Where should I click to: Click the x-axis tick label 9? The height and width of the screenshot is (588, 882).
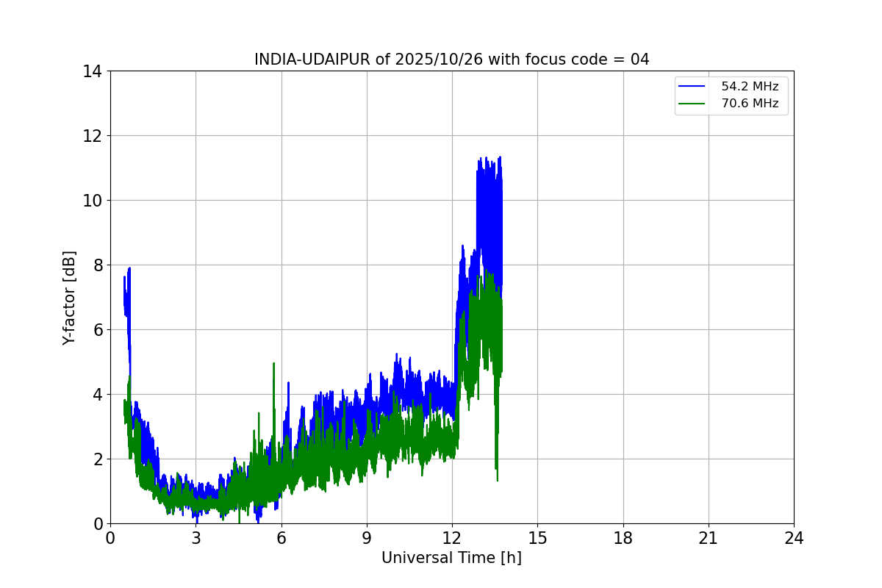tap(367, 538)
